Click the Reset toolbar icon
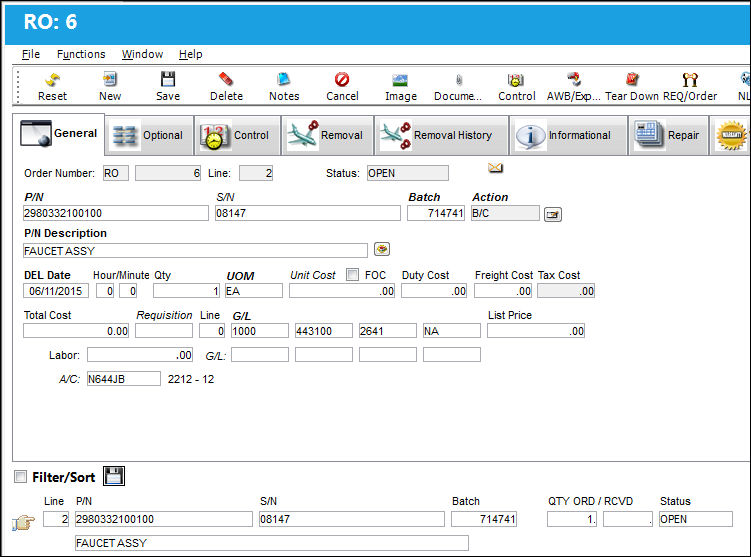The height and width of the screenshot is (557, 751). point(52,80)
